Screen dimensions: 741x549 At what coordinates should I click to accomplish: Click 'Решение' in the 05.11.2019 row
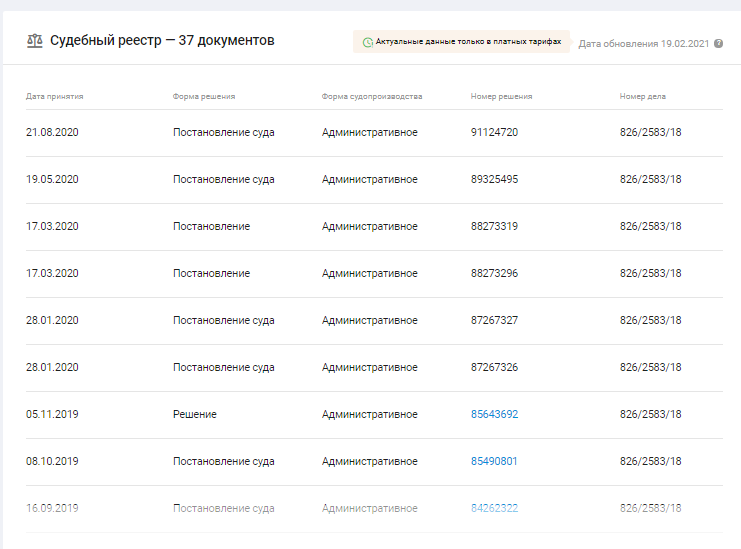pos(194,414)
